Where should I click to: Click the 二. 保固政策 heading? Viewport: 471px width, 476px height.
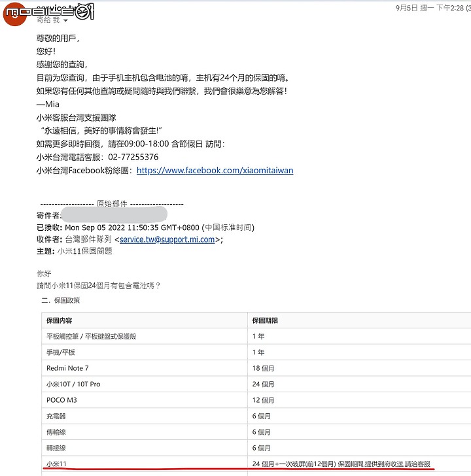[x=61, y=300]
